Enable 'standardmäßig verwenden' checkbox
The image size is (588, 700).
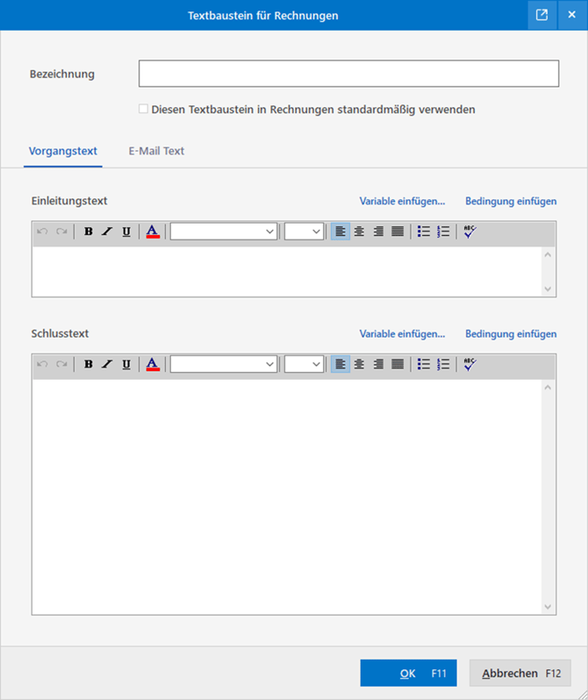tap(143, 110)
